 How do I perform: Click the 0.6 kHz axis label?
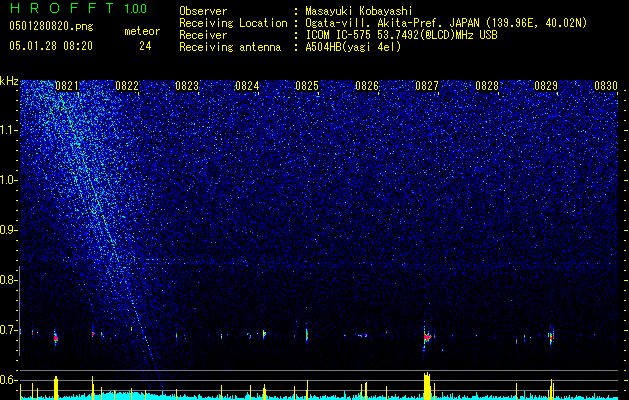9,380
